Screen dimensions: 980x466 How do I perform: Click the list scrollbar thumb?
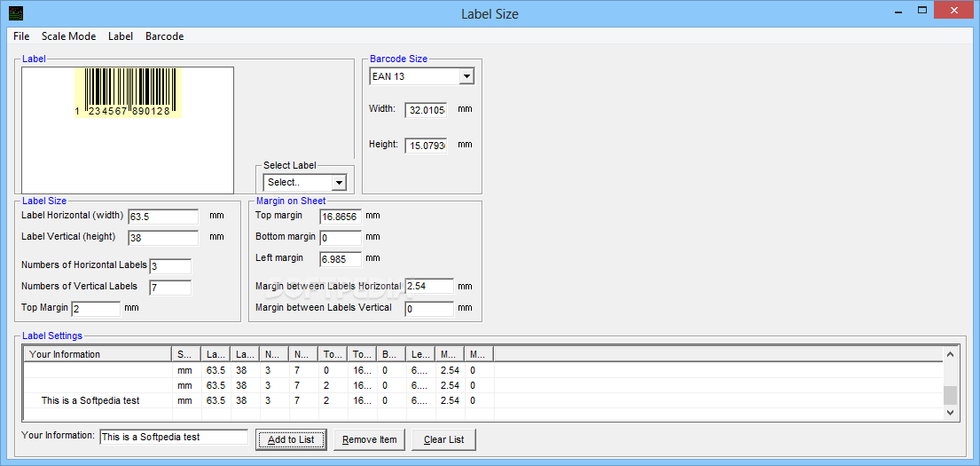(950, 395)
